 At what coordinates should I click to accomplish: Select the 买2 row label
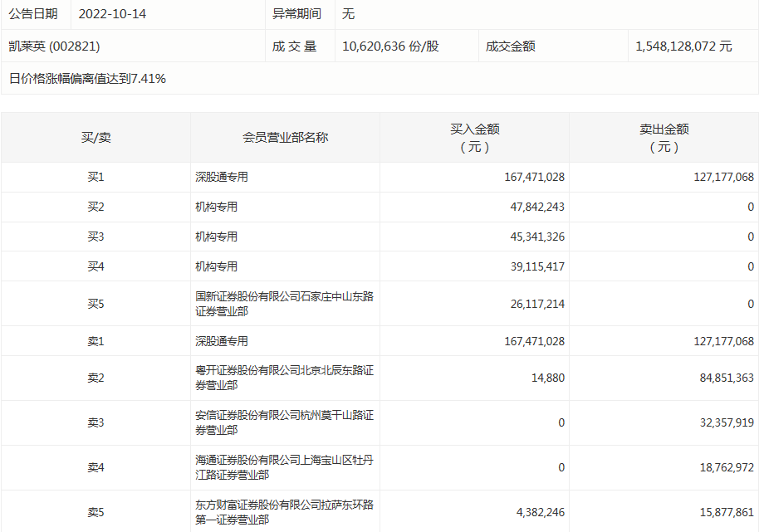point(96,207)
